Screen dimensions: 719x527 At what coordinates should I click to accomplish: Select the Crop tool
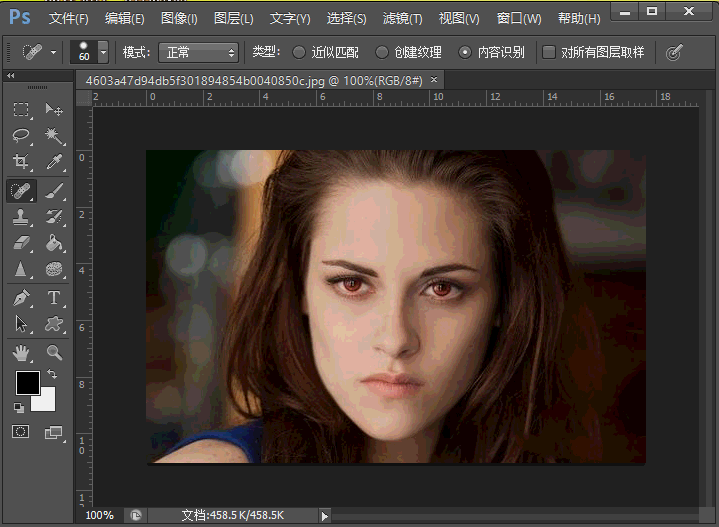click(x=21, y=161)
